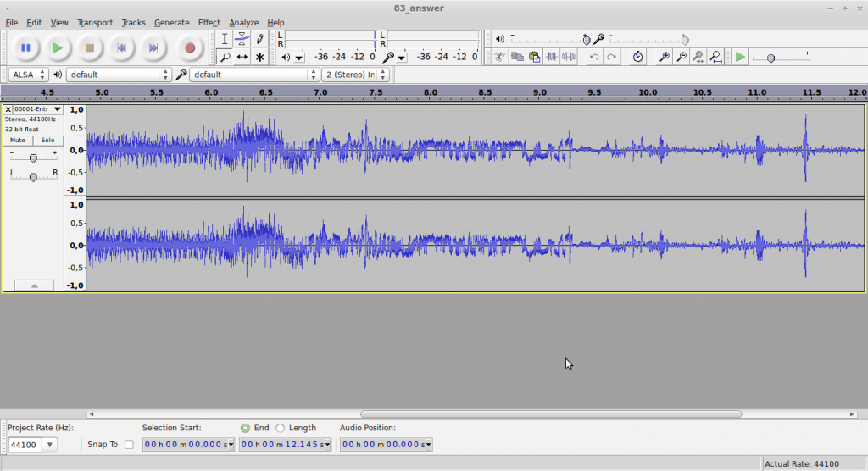Open the 00001-Entr track name dropdown
Image resolution: width=868 pixels, height=471 pixels.
(38, 109)
